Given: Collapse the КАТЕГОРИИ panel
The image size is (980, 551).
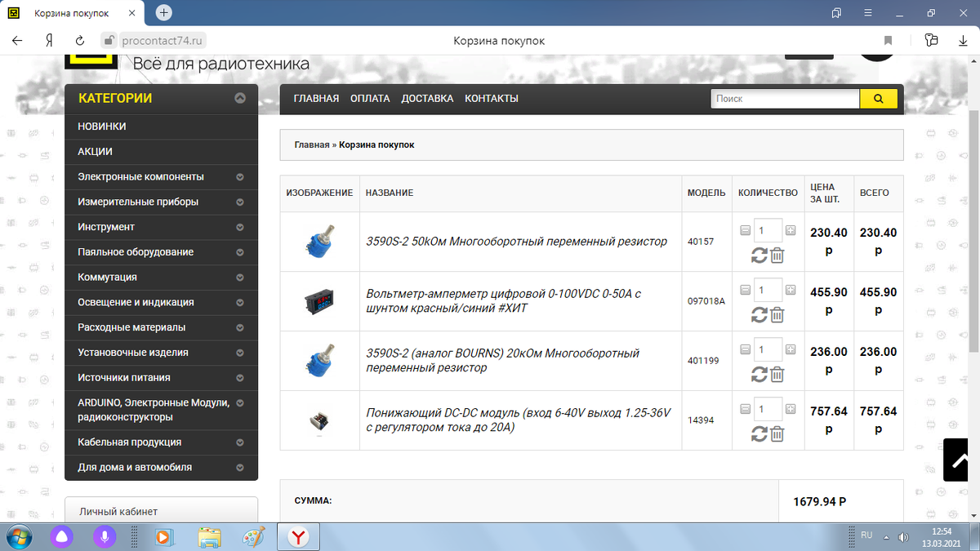Looking at the screenshot, I should pyautogui.click(x=240, y=99).
